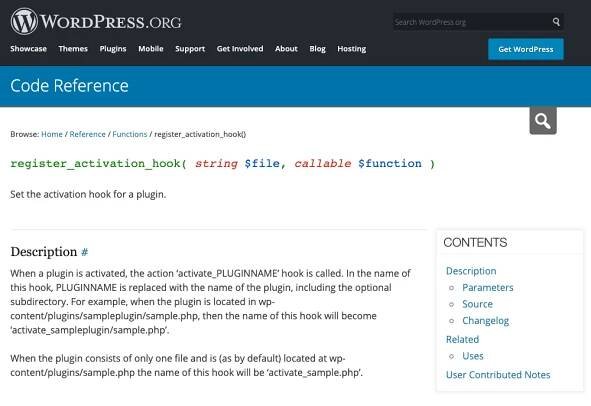Image resolution: width=591 pixels, height=406 pixels.
Task: Click the search magnifier in header search box
Action: 556,22
